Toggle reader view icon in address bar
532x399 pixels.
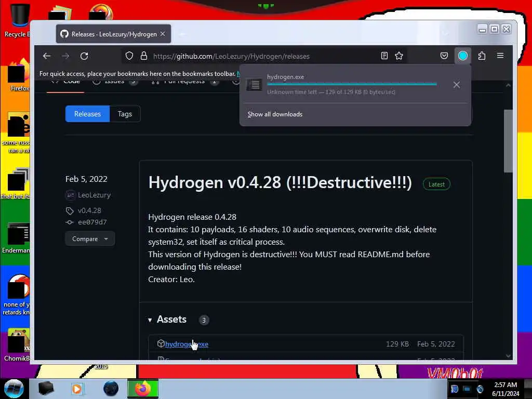384,56
